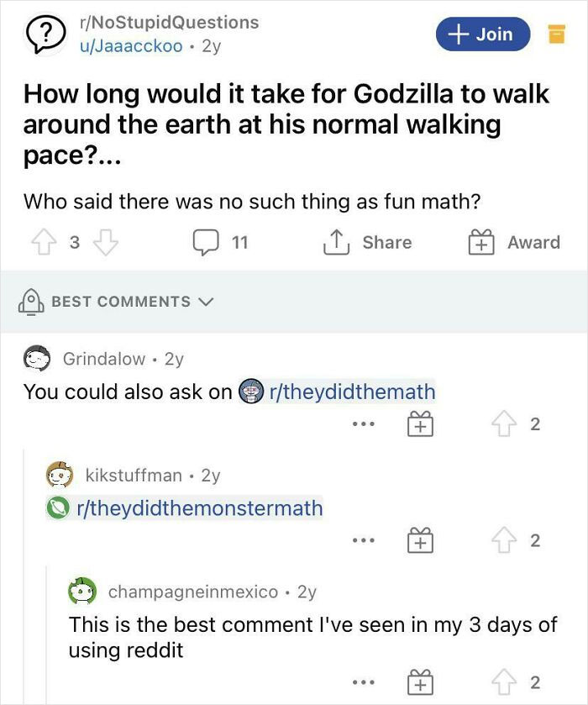Open the post's 11 comments
Viewport: 588px width, 705px height.
(x=221, y=243)
